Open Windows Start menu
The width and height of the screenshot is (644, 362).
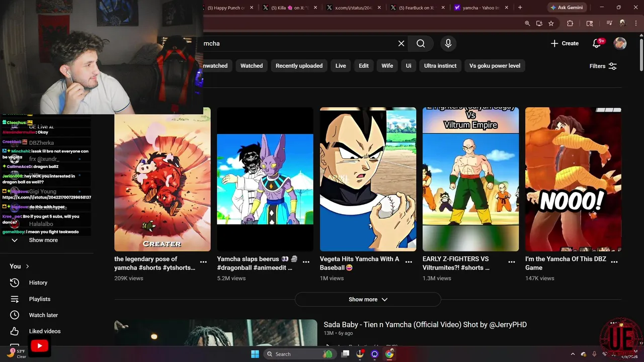[x=255, y=354]
